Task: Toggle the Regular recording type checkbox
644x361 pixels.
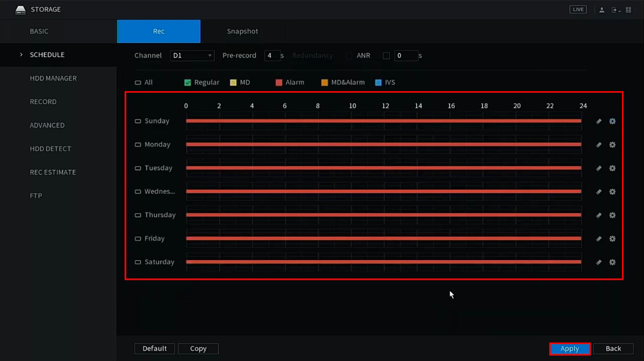Action: coord(188,82)
